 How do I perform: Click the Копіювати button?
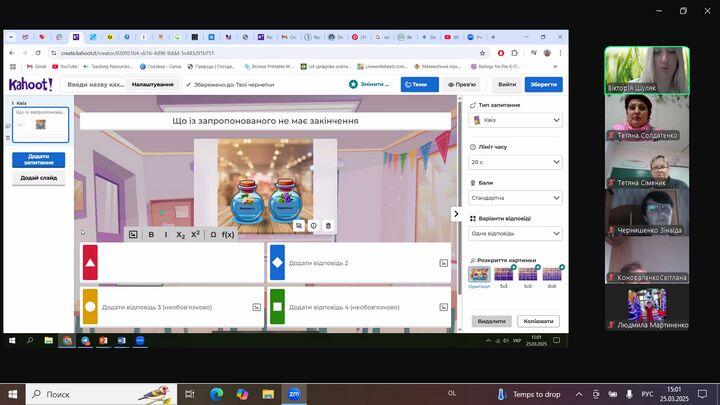538,321
